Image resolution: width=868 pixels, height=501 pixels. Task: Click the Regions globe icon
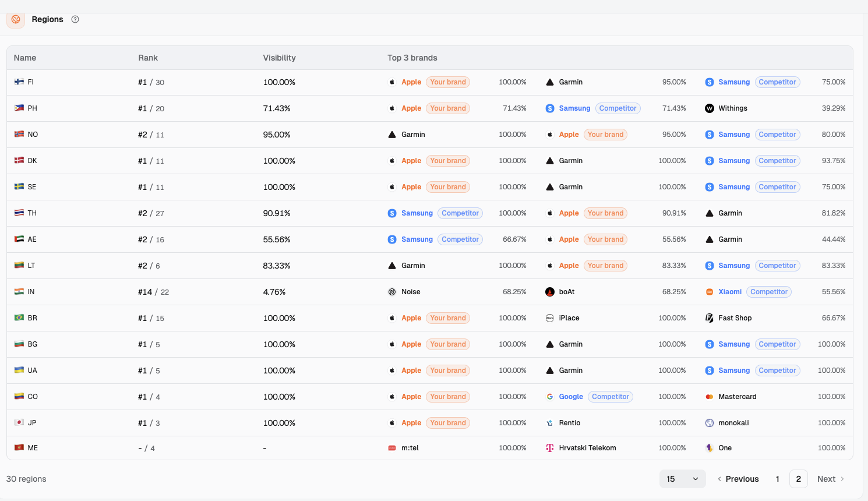click(16, 19)
